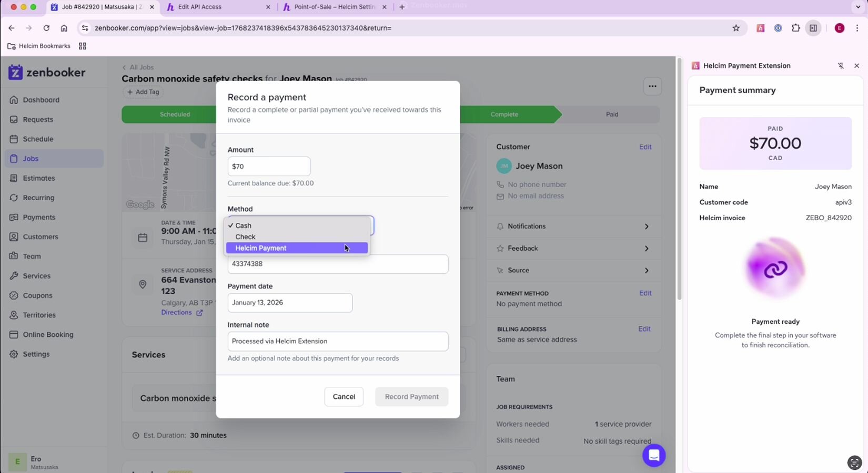This screenshot has width=868, height=473.
Task: Open Schedule in the sidebar
Action: click(54, 139)
